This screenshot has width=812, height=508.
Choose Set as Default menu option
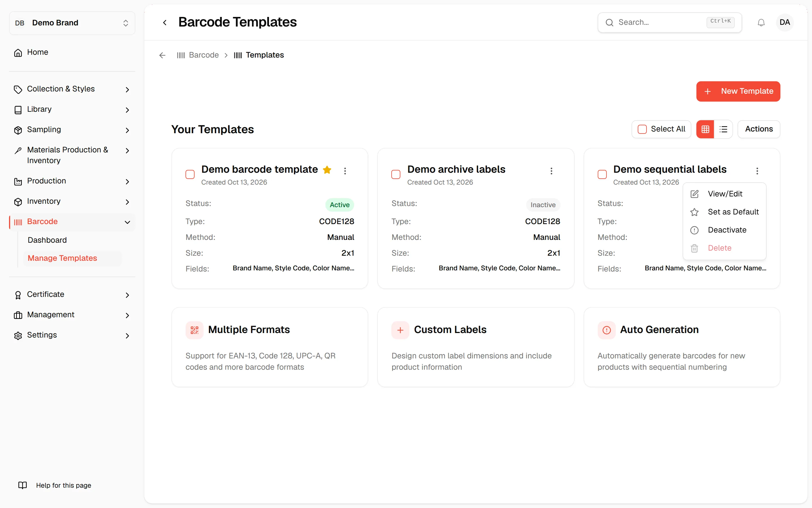[x=724, y=212]
